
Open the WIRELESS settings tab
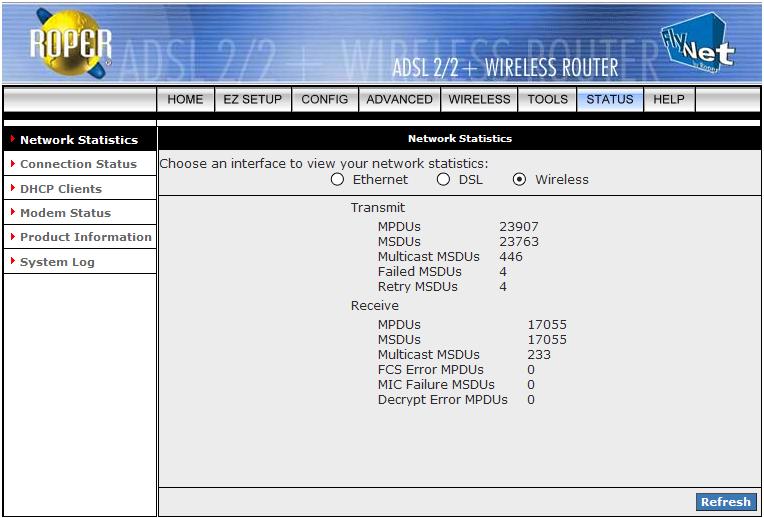coord(479,100)
